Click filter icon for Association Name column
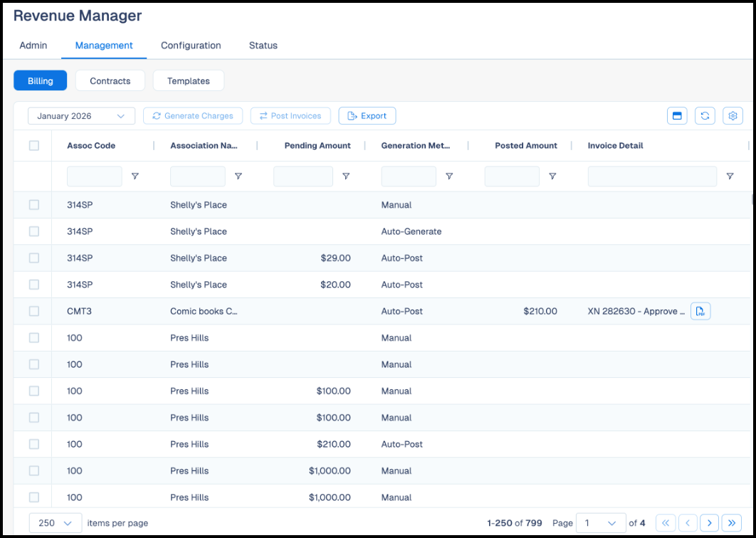This screenshot has height=538, width=756. [238, 176]
